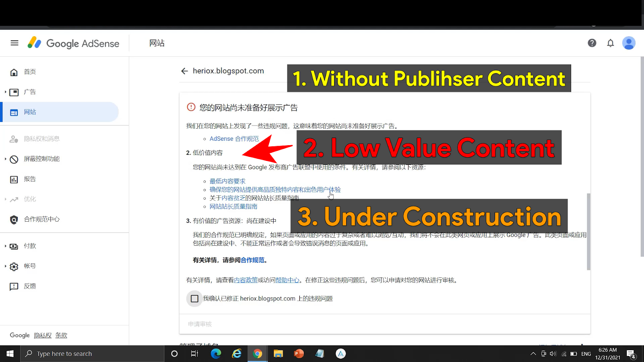
Task: Open the Wi-Fi network tray icon
Action: tap(564, 354)
